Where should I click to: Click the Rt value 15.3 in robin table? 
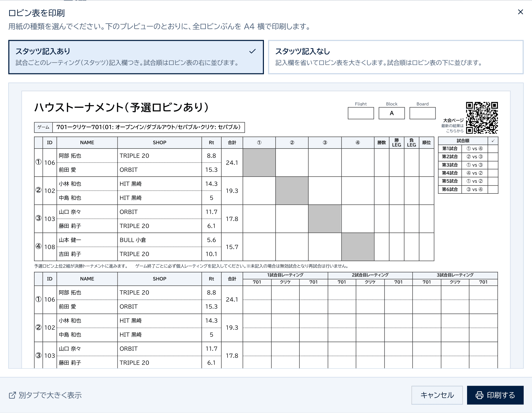pyautogui.click(x=211, y=170)
